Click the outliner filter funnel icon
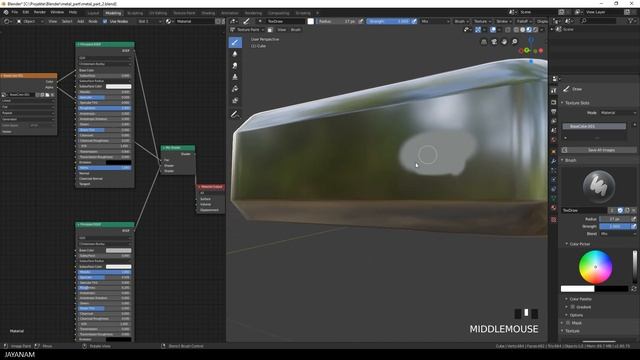 [631, 21]
